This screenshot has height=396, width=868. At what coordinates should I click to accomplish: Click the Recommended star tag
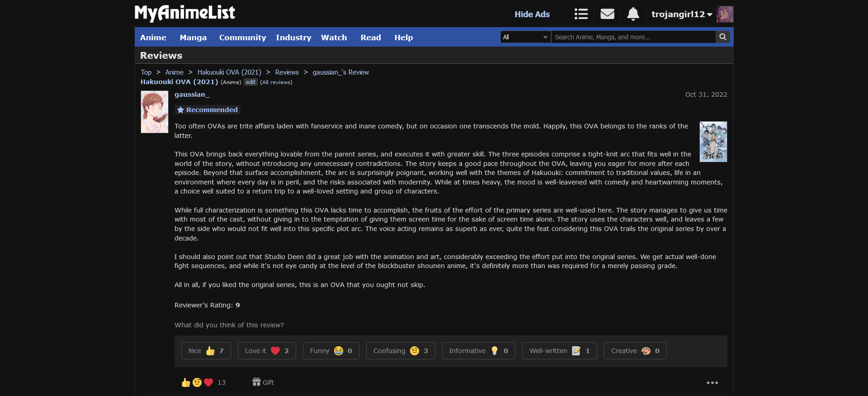(x=208, y=110)
